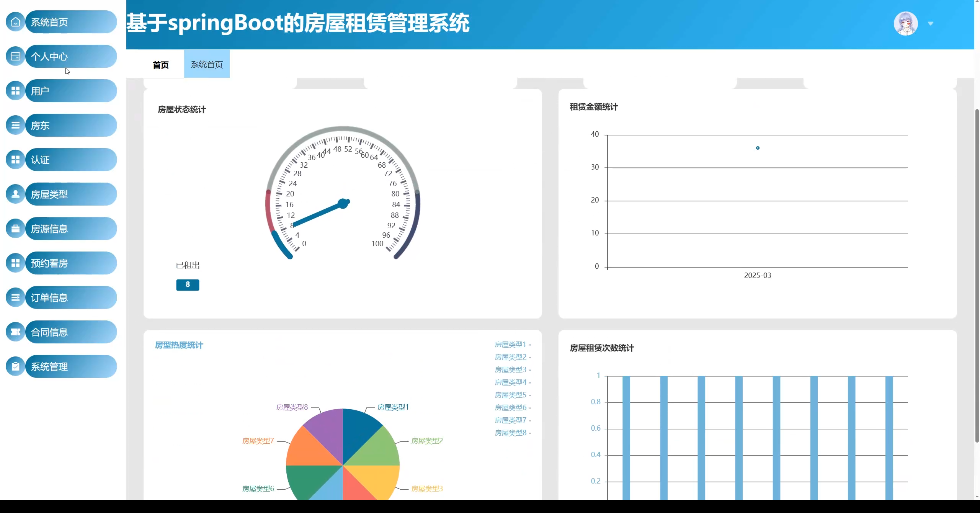980x513 pixels.
Task: Click the user avatar picture
Action: pos(906,23)
